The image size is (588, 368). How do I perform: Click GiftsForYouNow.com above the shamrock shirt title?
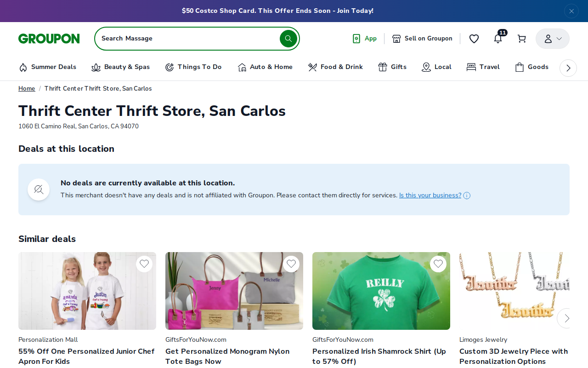pos(343,339)
